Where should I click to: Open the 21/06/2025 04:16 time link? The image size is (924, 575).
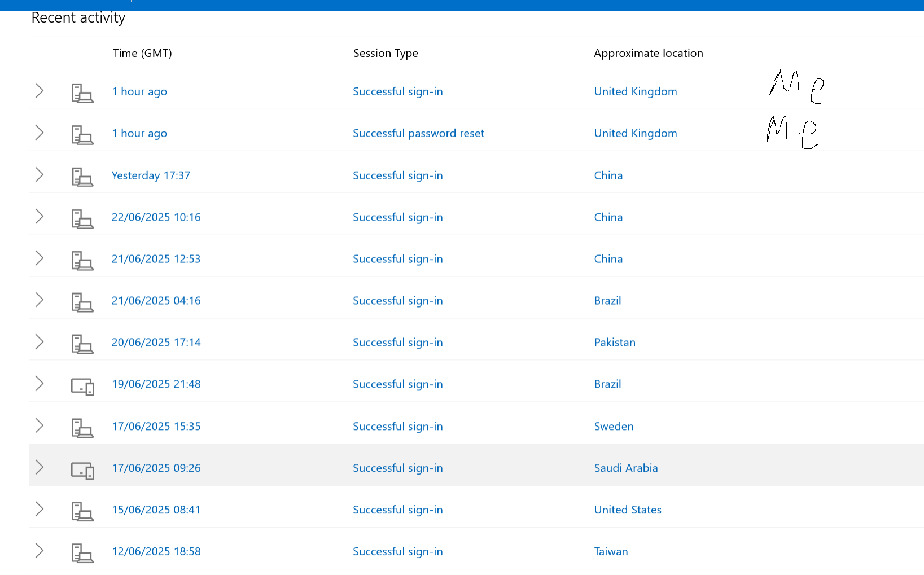(x=156, y=301)
